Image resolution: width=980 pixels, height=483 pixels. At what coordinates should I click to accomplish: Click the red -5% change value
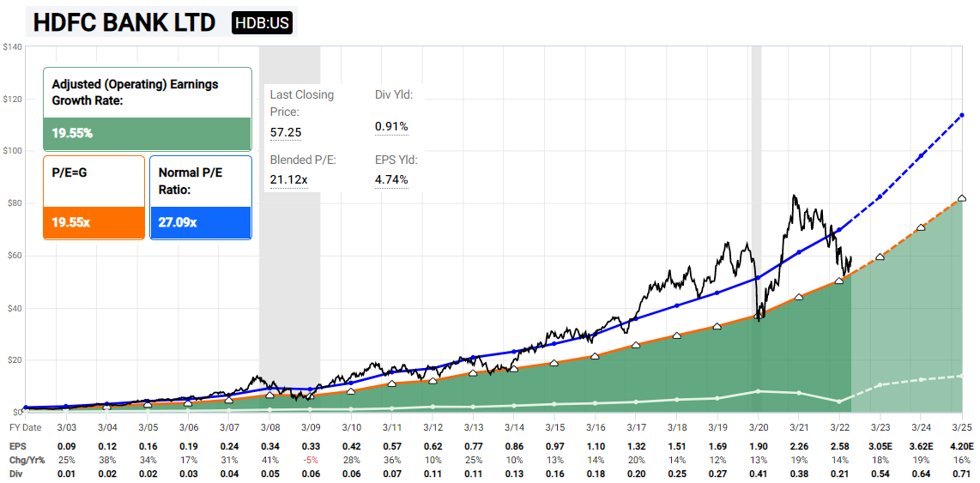coord(311,460)
